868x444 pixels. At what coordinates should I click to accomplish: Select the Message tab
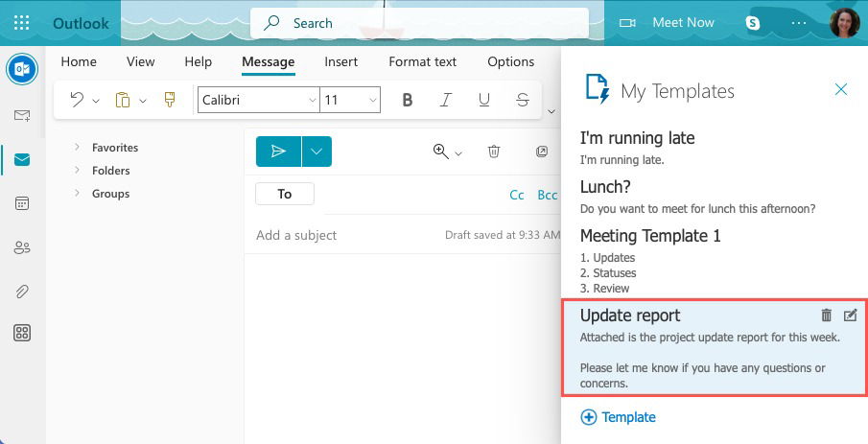(269, 61)
